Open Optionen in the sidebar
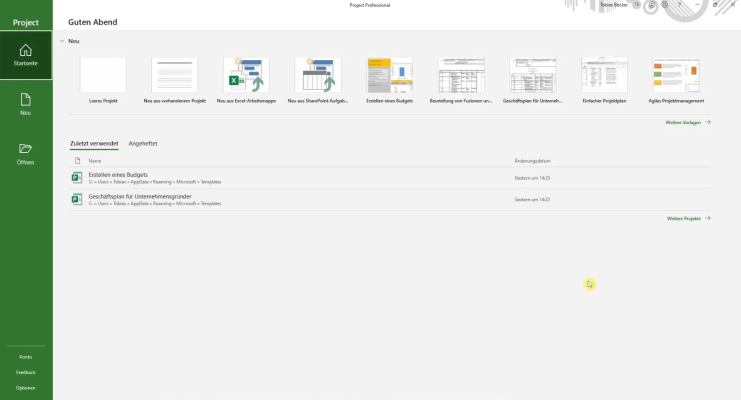 point(26,388)
